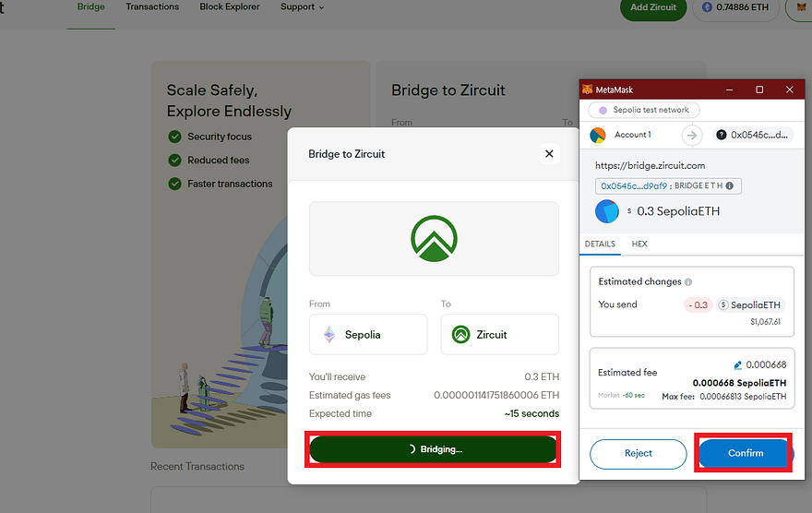Image resolution: width=812 pixels, height=513 pixels.
Task: Click the Zircuit icon in To box
Action: [x=460, y=334]
